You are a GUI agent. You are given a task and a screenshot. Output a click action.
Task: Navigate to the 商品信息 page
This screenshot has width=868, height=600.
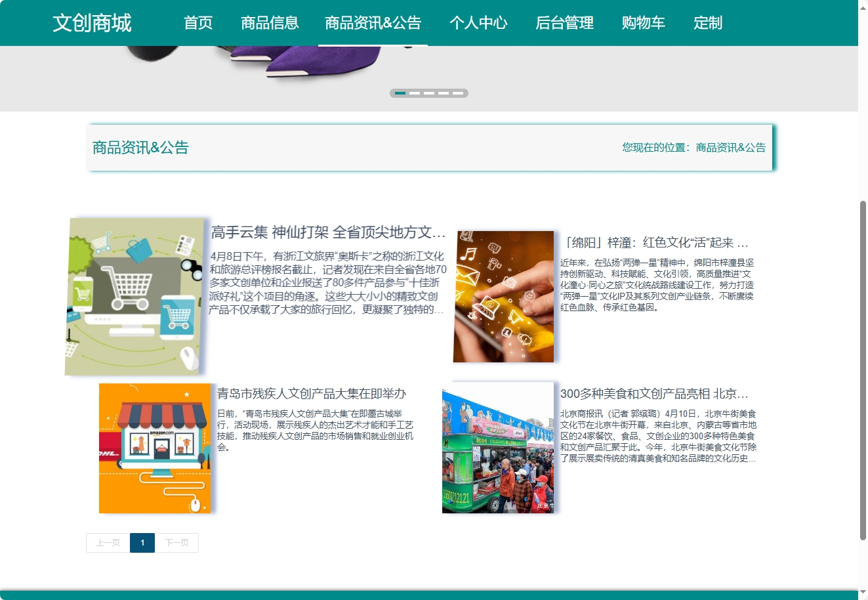pos(269,23)
